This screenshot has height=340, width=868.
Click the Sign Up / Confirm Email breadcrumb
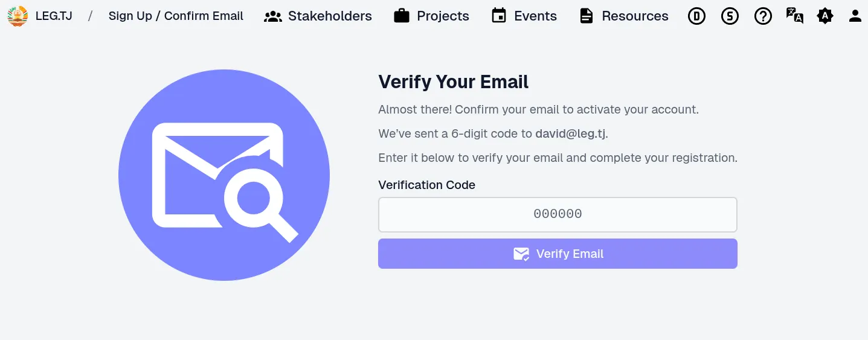tap(176, 16)
